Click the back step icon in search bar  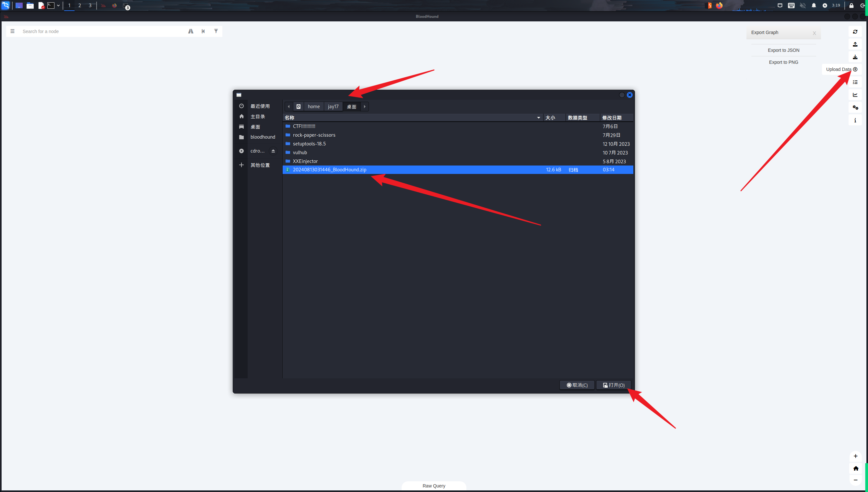(203, 31)
